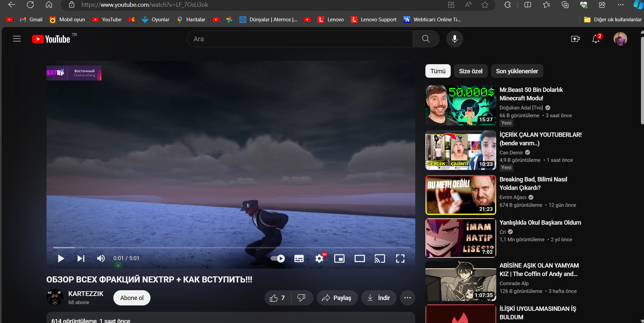Select the Size özel filter chip
Image resolution: width=644 pixels, height=323 pixels.
tap(471, 71)
